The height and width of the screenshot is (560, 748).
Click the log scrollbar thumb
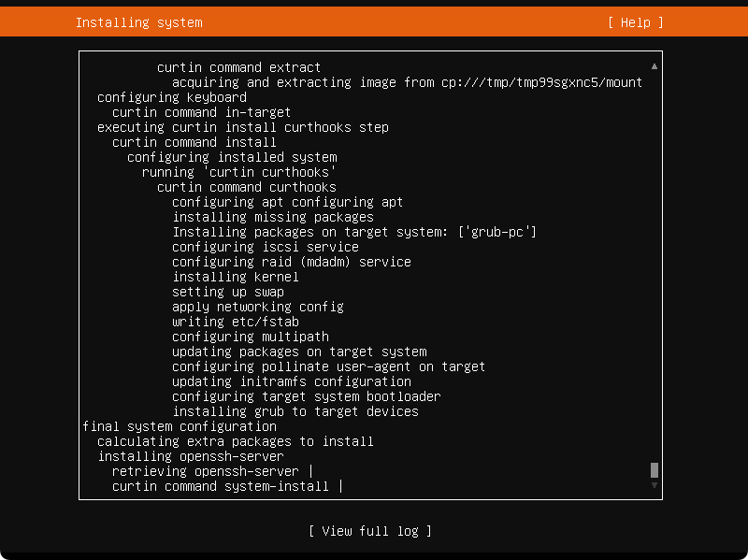coord(654,470)
